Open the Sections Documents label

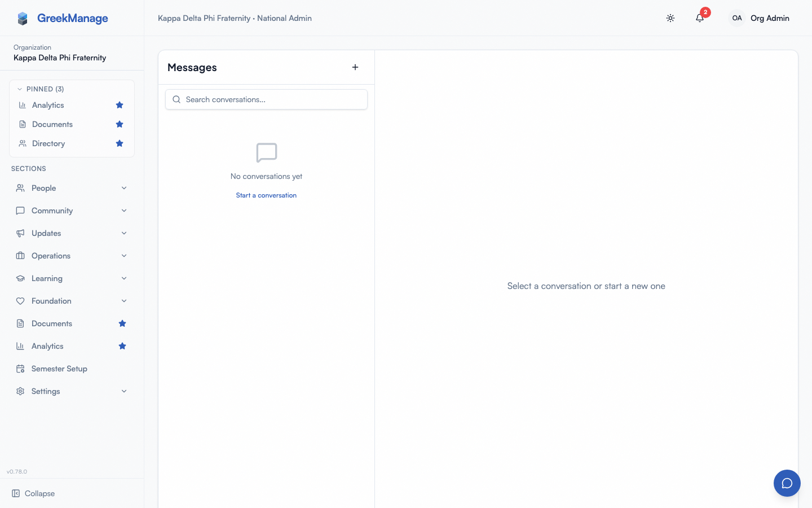[52, 323]
